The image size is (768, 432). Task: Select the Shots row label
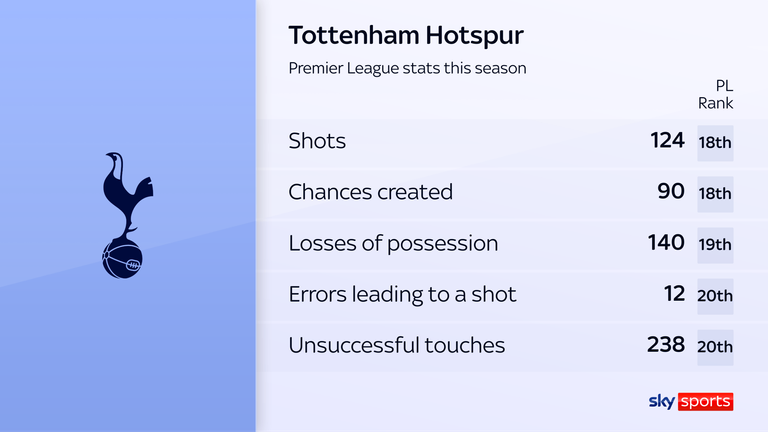[317, 141]
